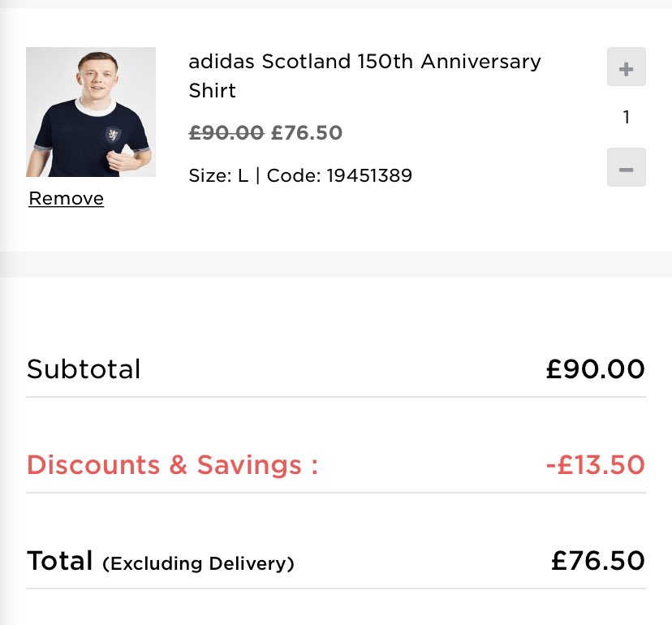Viewport: 672px width, 625px height.
Task: Click the Excluding Delivery note
Action: (198, 563)
